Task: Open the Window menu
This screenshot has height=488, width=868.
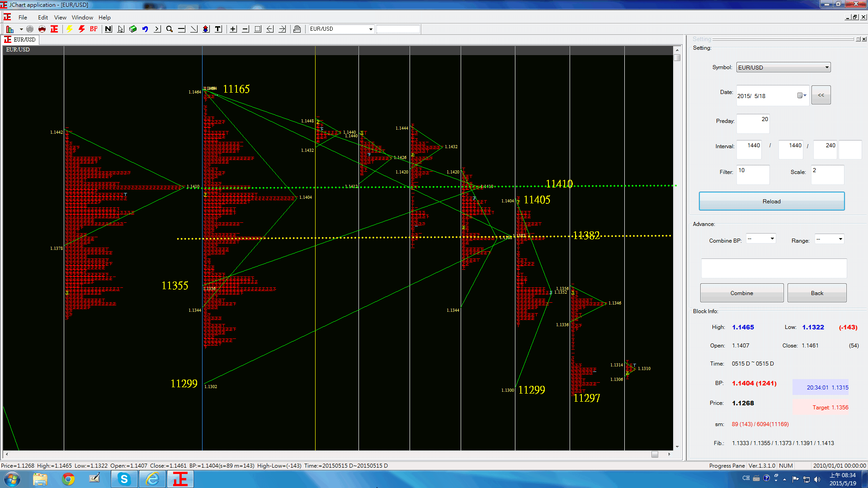Action: click(x=82, y=18)
